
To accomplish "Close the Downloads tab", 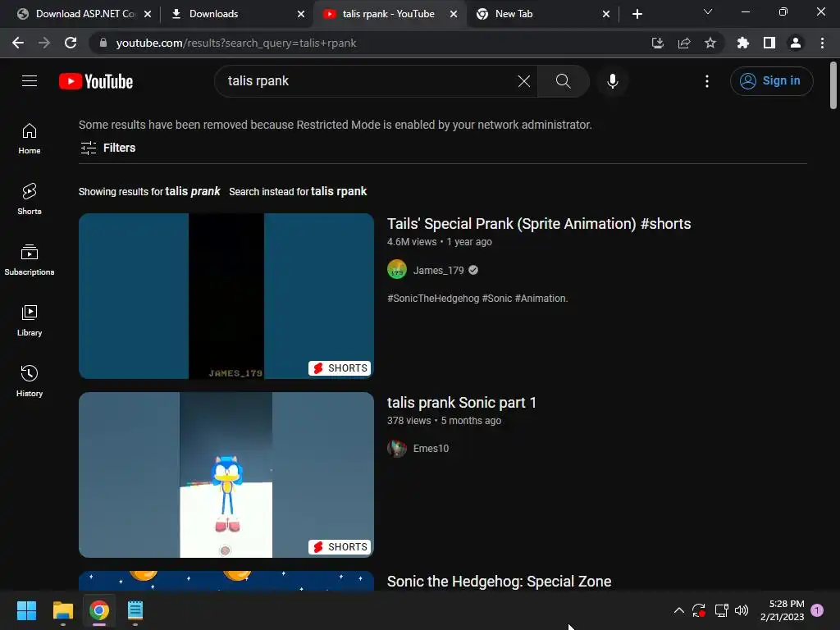I will [301, 14].
